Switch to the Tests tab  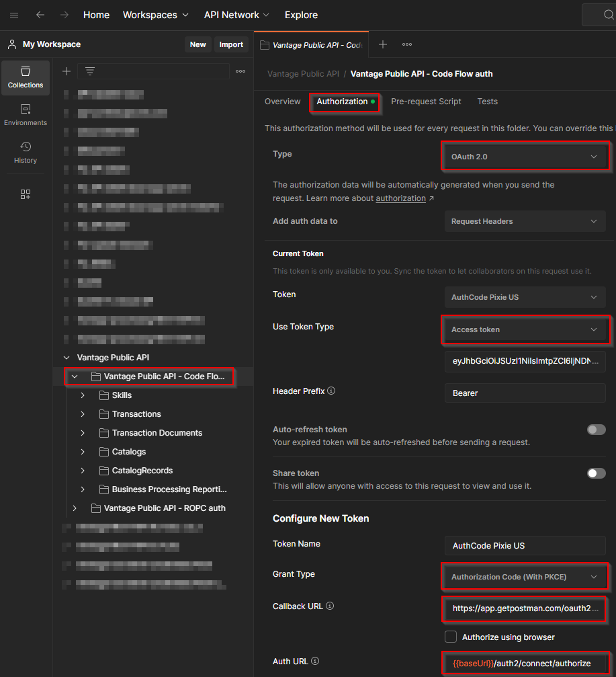click(488, 102)
